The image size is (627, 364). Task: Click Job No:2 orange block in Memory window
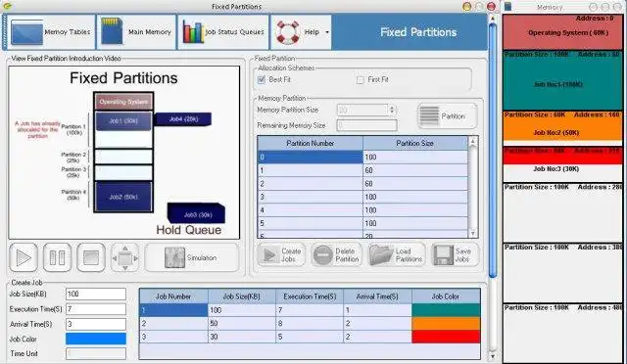pos(562,125)
